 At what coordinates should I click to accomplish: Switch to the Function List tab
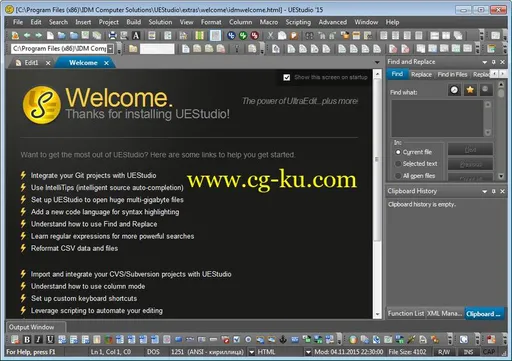coord(406,314)
